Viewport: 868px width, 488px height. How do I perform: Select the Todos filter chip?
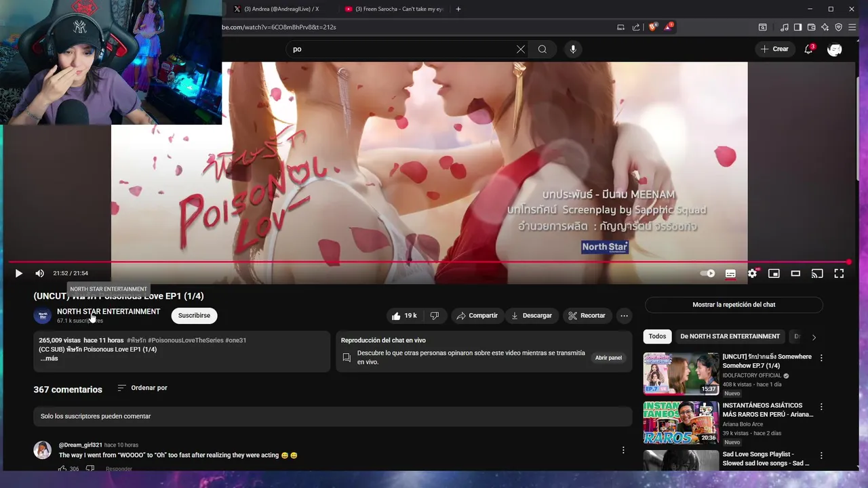(657, 336)
